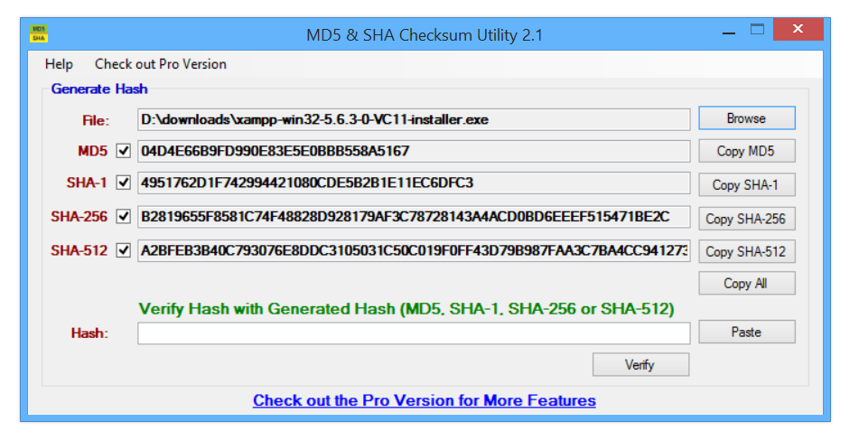
Task: Click the File path text field
Action: coord(414,118)
